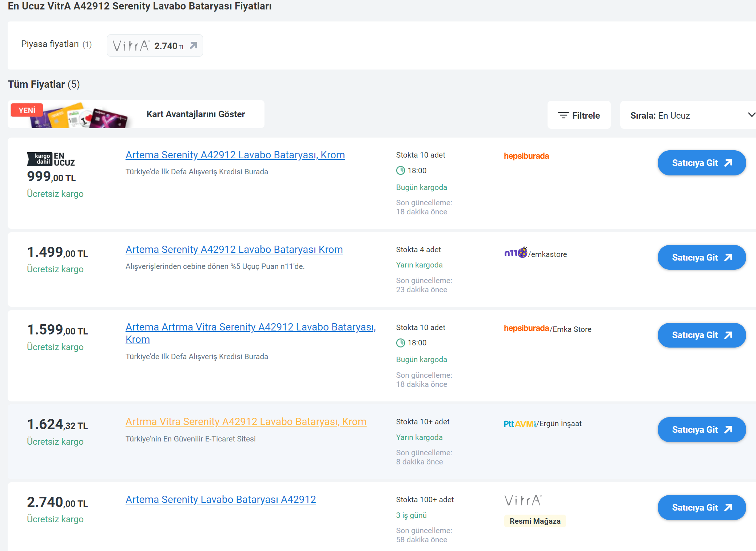
Task: Open the VitrA 2.740 TL market price link
Action: pyautogui.click(x=155, y=45)
